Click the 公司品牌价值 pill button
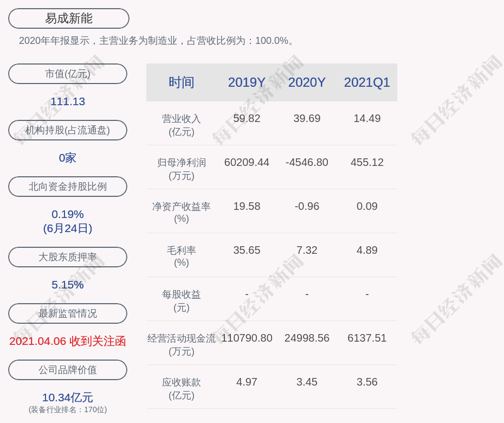Screen dimensions: 504x423 pyautogui.click(x=68, y=370)
